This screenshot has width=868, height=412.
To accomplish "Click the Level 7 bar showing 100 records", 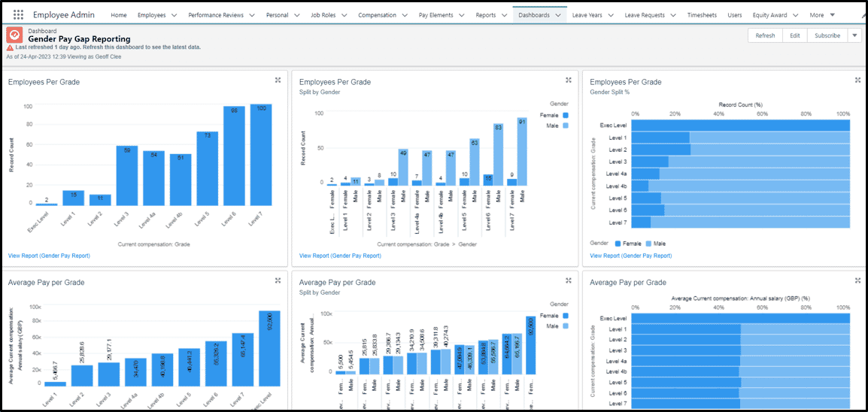I will pos(261,154).
